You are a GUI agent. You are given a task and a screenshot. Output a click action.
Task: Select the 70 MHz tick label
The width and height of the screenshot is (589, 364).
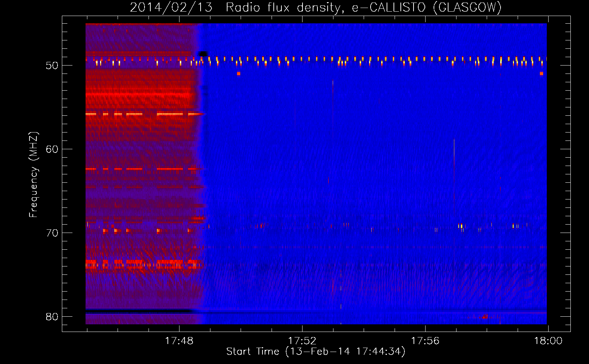point(52,233)
